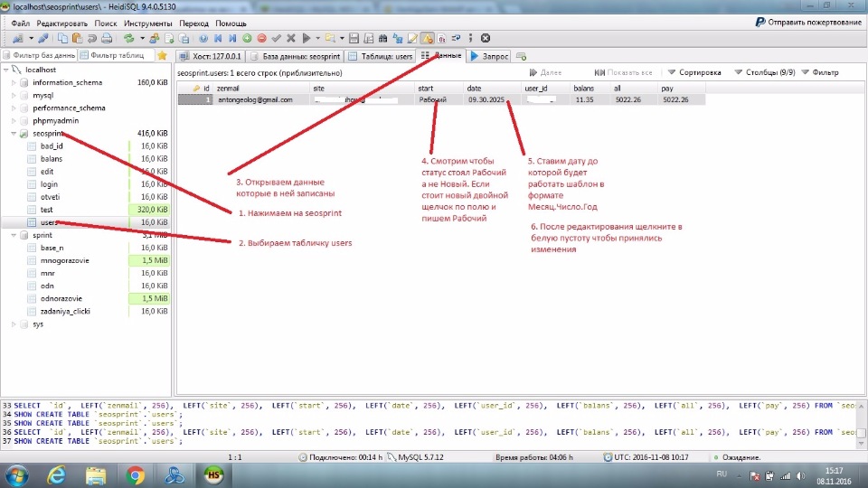Insert row with green plus icon

tap(247, 38)
